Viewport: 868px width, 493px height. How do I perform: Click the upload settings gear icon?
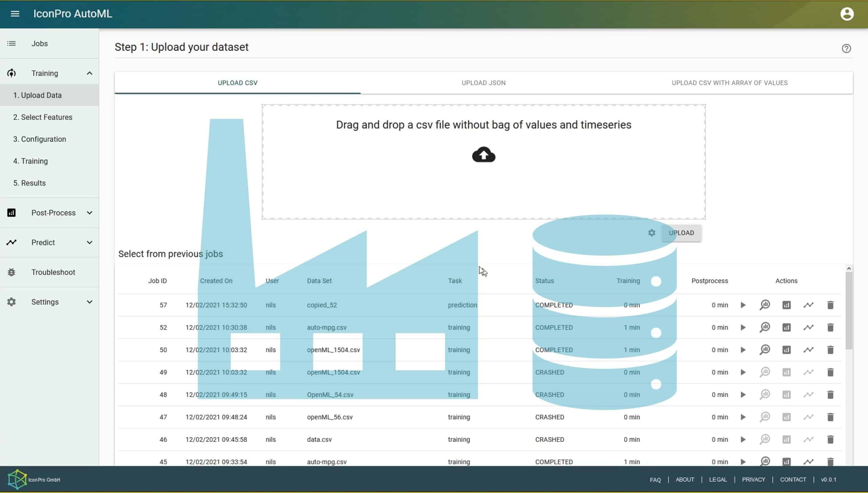tap(651, 233)
